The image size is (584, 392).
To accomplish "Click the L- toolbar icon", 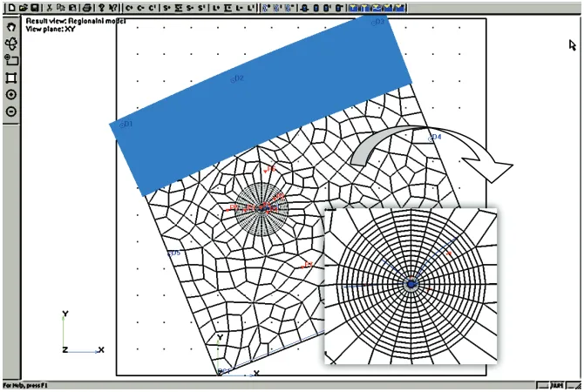I will (x=239, y=8).
